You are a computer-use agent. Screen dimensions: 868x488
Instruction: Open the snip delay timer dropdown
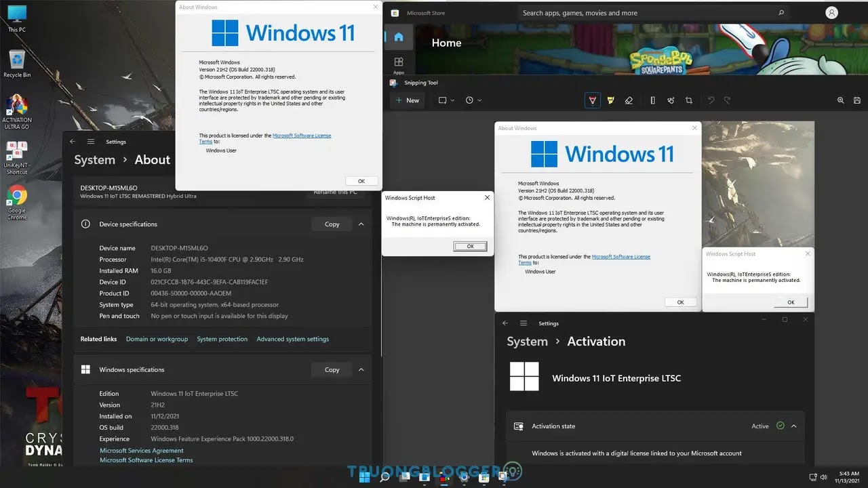click(x=473, y=100)
